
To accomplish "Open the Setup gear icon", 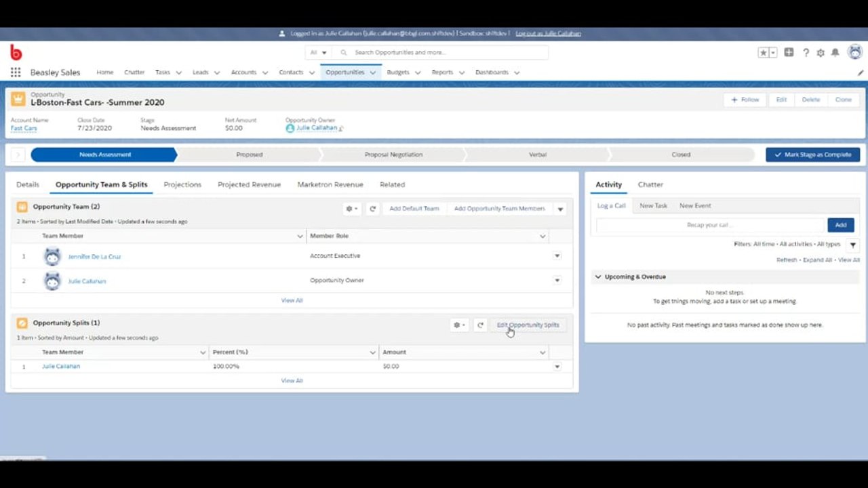I will tap(821, 52).
